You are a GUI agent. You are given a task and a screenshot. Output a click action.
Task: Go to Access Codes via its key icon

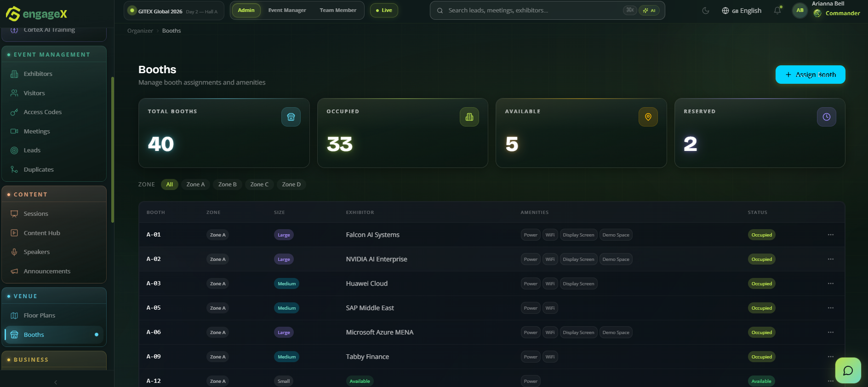pyautogui.click(x=14, y=112)
